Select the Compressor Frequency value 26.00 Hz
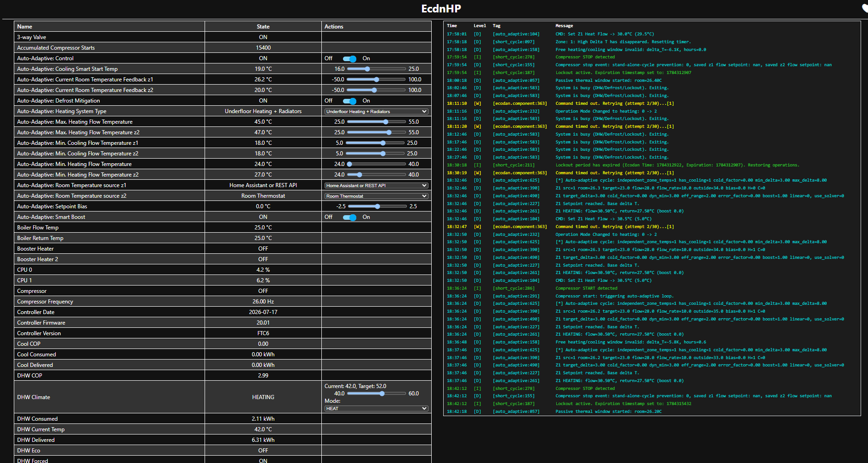The width and height of the screenshot is (868, 463). (x=263, y=302)
